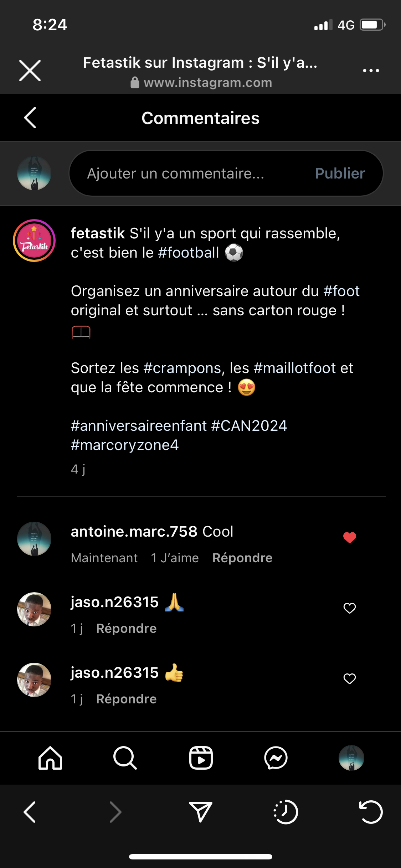Open browser history clock icon
Image resolution: width=401 pixels, height=868 pixels.
point(286,812)
